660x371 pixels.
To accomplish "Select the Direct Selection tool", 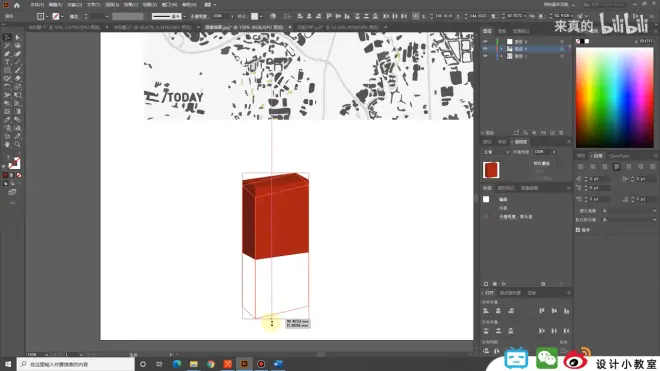I will [17, 37].
